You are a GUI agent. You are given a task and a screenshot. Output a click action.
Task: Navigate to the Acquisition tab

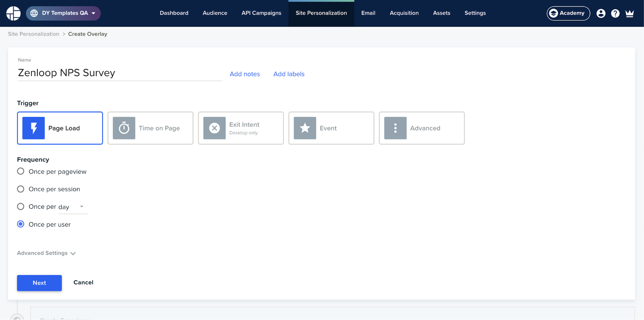coord(404,13)
